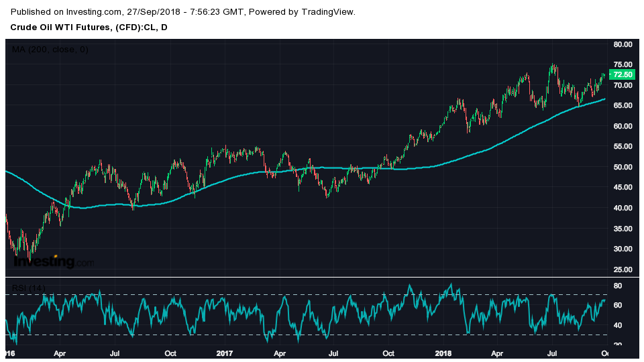Click the RSI scale's 60 label
The image size is (644, 362).
pyautogui.click(x=618, y=306)
